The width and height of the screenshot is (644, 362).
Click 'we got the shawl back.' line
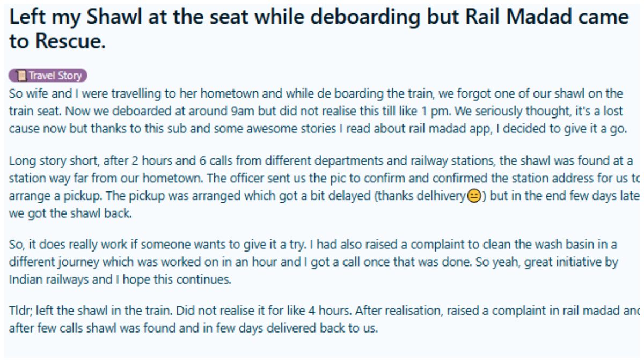point(70,213)
